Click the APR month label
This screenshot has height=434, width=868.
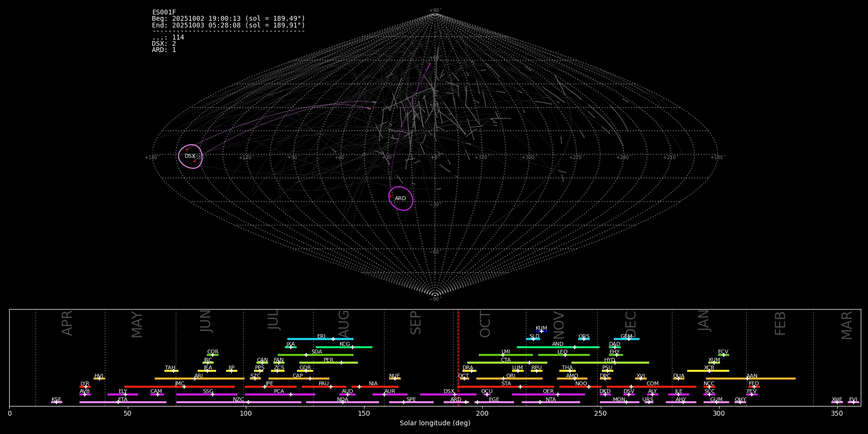tap(67, 323)
